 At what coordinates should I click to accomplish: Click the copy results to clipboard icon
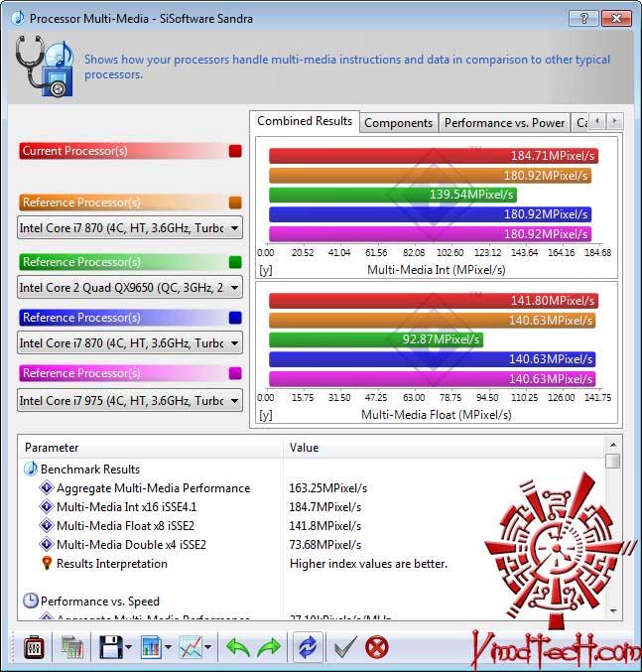[x=72, y=647]
